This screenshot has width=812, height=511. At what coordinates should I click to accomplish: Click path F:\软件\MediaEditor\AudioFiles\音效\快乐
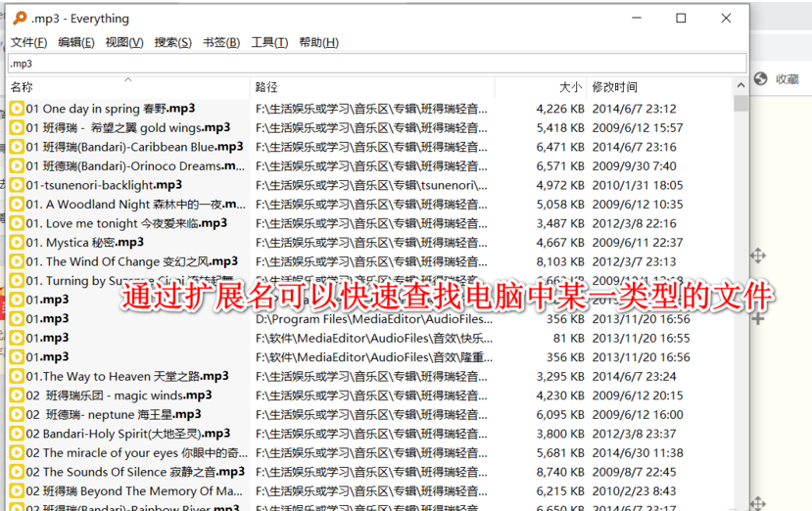[x=374, y=338]
